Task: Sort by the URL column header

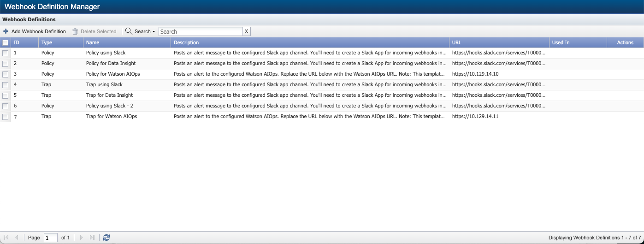Action: coord(499,42)
